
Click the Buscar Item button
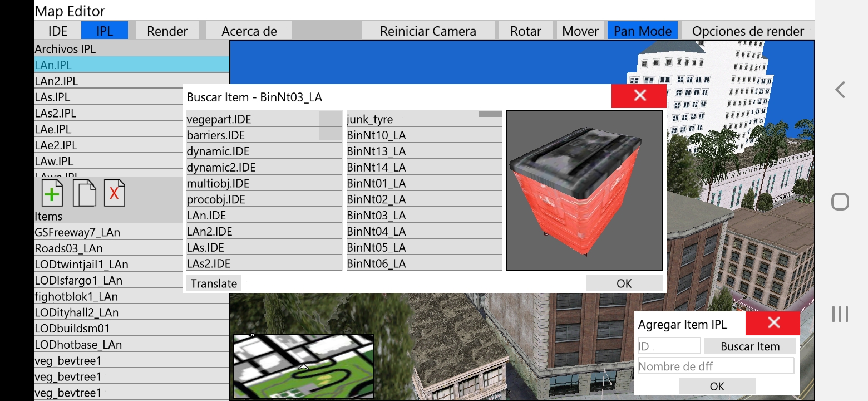(750, 346)
